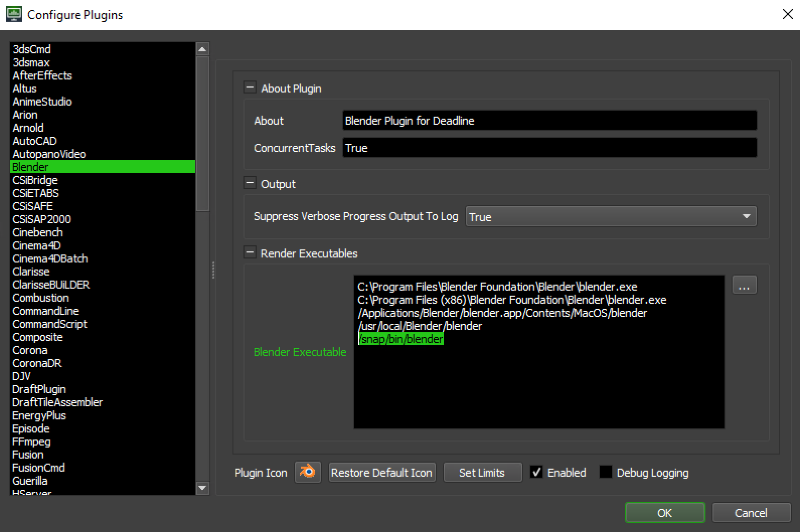This screenshot has width=800, height=532.
Task: Select Arnold plugin
Action: (x=103, y=128)
